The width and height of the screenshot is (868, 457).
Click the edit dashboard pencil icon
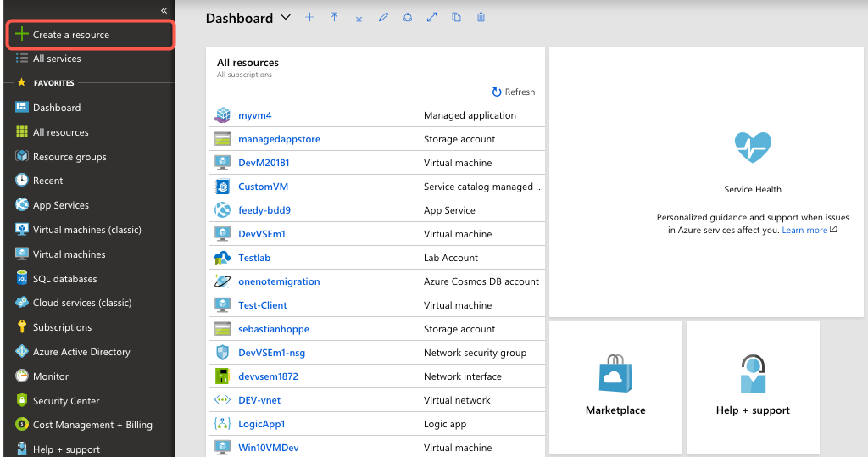pos(383,17)
